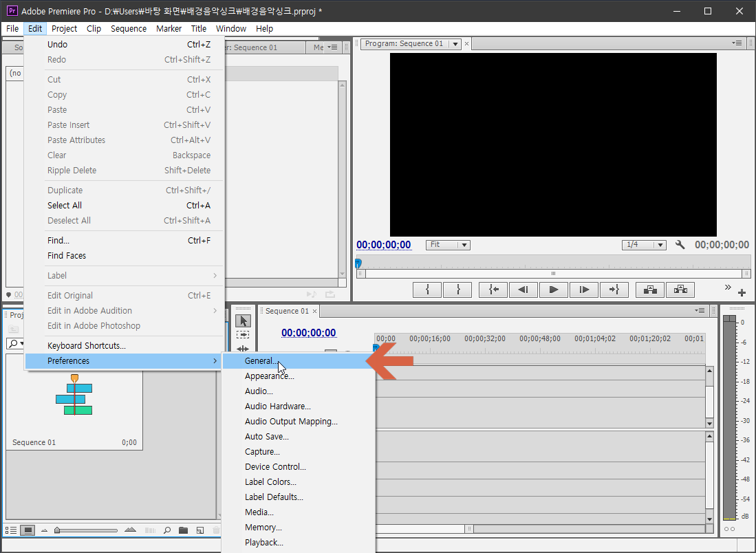756x553 pixels.
Task: Open the 1/4 playback resolution dropdown
Action: pos(644,245)
